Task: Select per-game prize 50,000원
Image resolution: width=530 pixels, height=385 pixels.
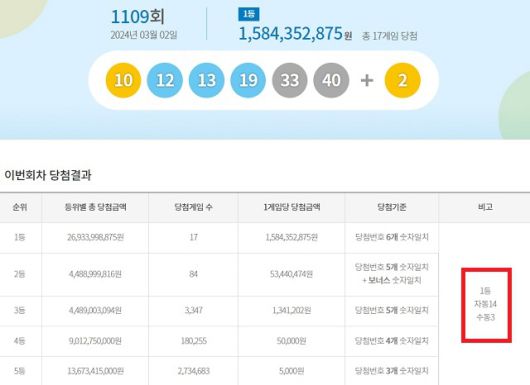Action: [x=292, y=341]
